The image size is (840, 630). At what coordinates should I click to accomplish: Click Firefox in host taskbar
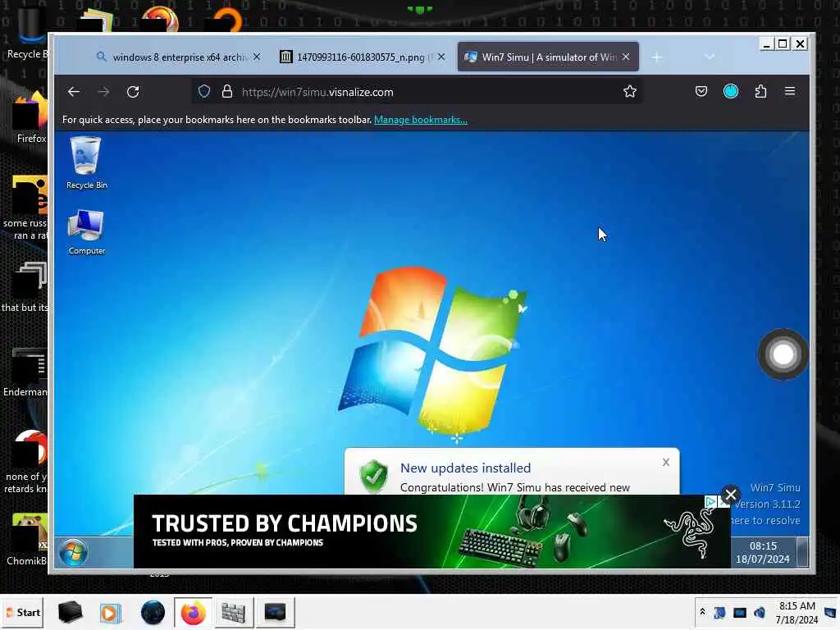point(194,612)
